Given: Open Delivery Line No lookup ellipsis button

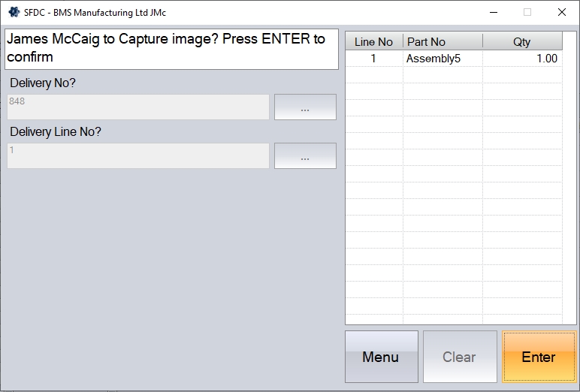Looking at the screenshot, I should [x=305, y=156].
